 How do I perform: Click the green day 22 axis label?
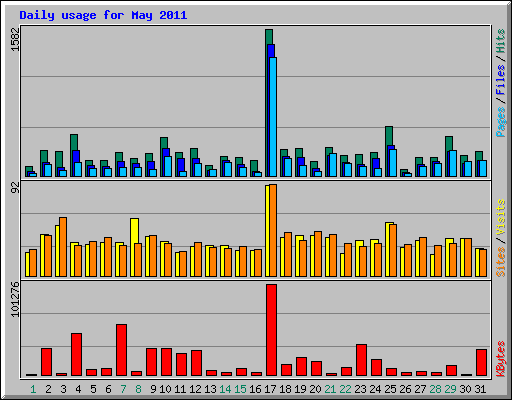[x=345, y=389]
